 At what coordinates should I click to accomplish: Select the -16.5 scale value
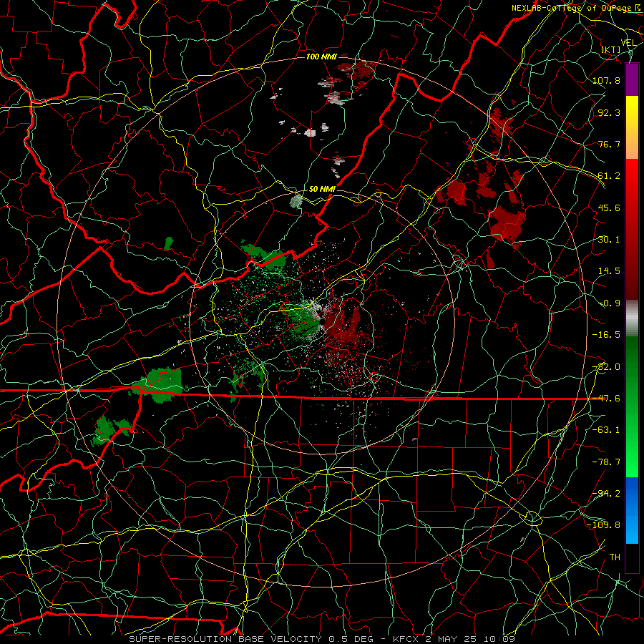coord(606,335)
